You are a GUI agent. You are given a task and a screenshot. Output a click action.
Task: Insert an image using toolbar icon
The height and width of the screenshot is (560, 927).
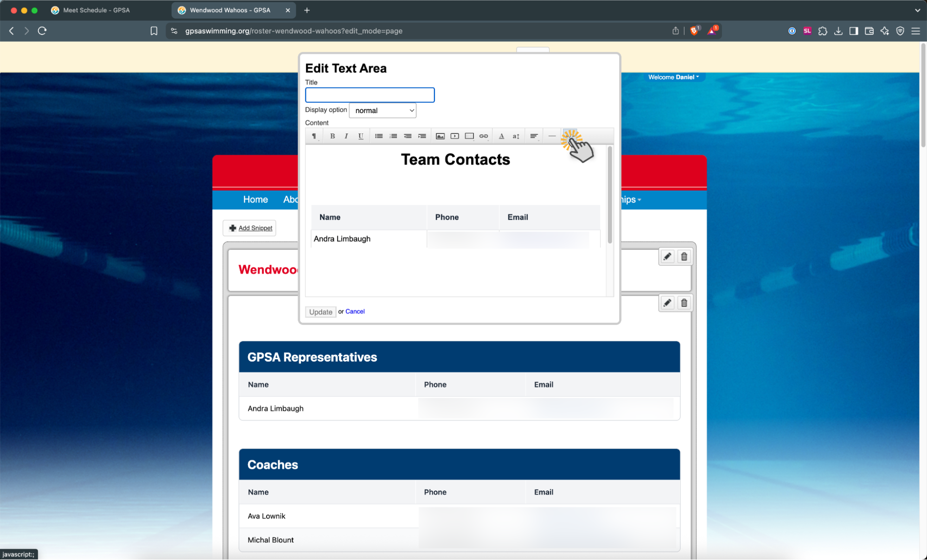tap(440, 136)
